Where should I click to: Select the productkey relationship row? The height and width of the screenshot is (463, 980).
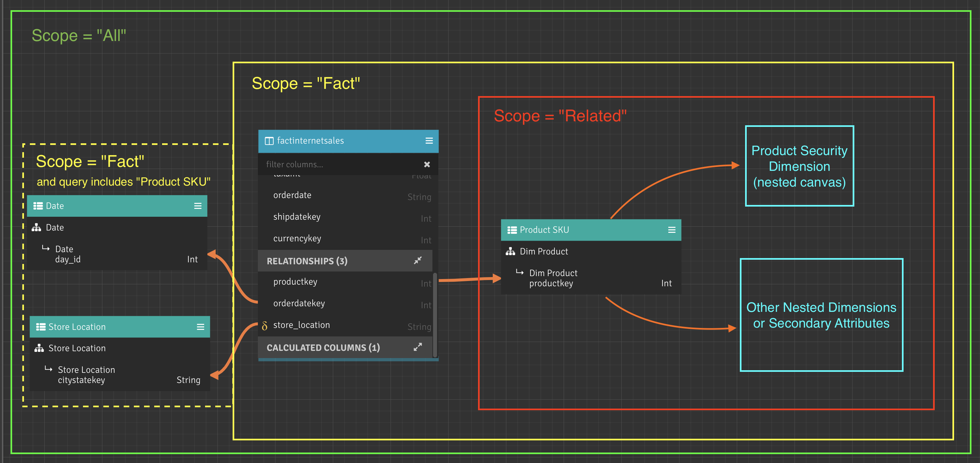tap(345, 282)
